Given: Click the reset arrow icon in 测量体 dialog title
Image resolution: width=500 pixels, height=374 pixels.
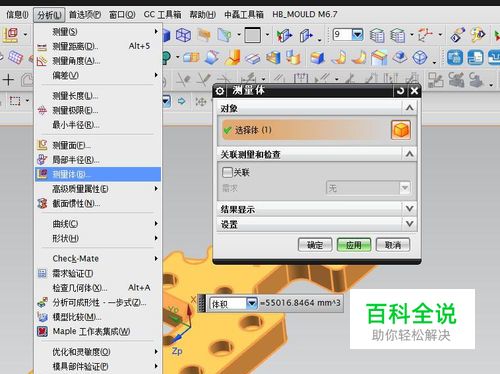Looking at the screenshot, I should tap(400, 91).
